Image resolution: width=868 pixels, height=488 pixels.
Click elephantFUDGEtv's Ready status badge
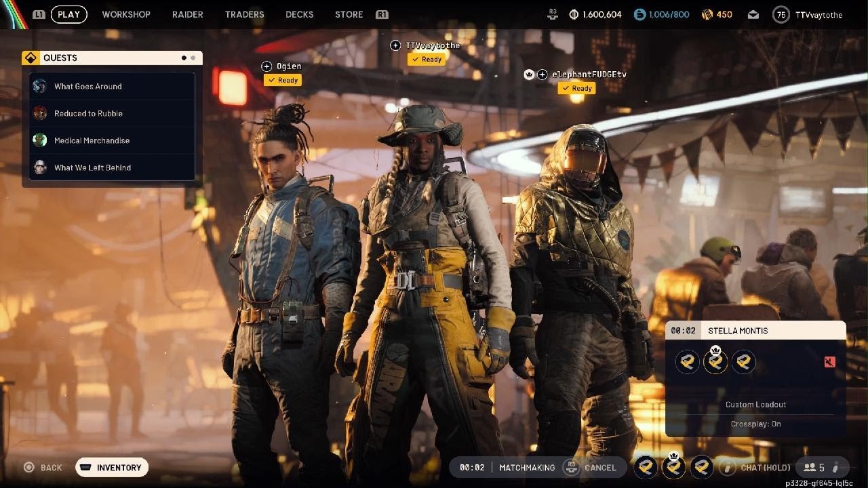577,88
